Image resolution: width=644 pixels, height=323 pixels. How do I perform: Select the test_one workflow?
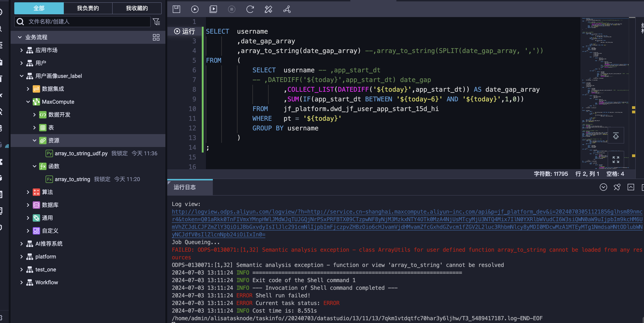tap(46, 270)
